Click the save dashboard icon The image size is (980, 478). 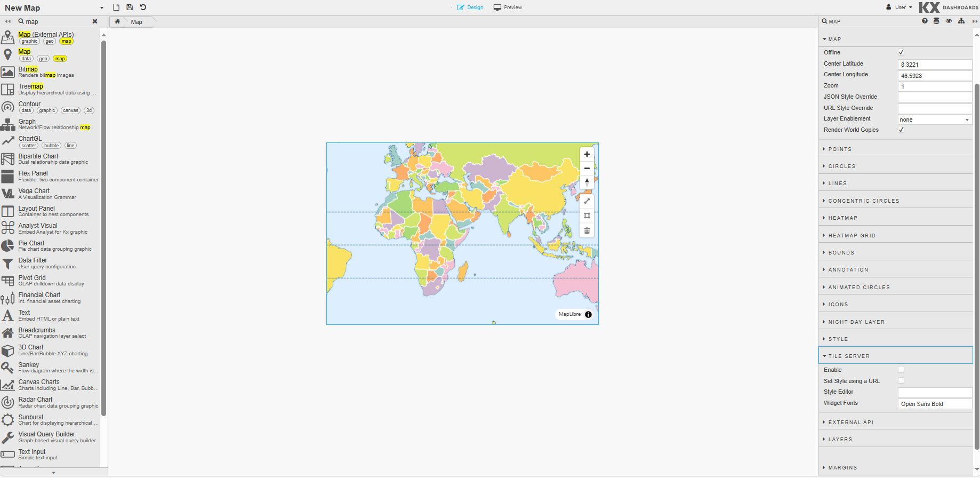(130, 7)
